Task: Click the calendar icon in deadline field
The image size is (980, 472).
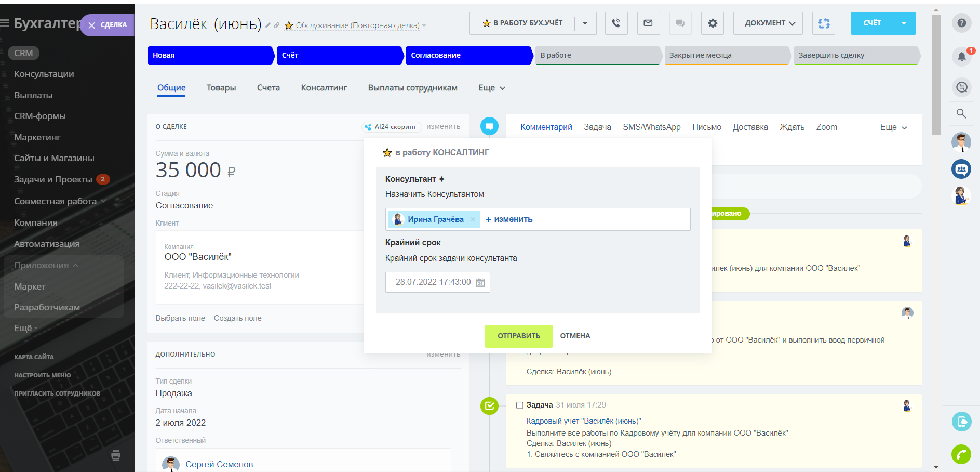Action: click(480, 282)
